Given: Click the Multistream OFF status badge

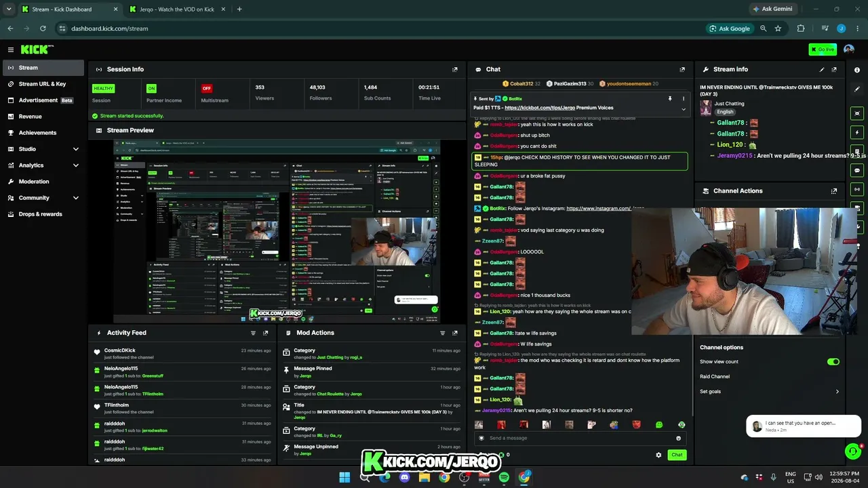Looking at the screenshot, I should pyautogui.click(x=207, y=88).
